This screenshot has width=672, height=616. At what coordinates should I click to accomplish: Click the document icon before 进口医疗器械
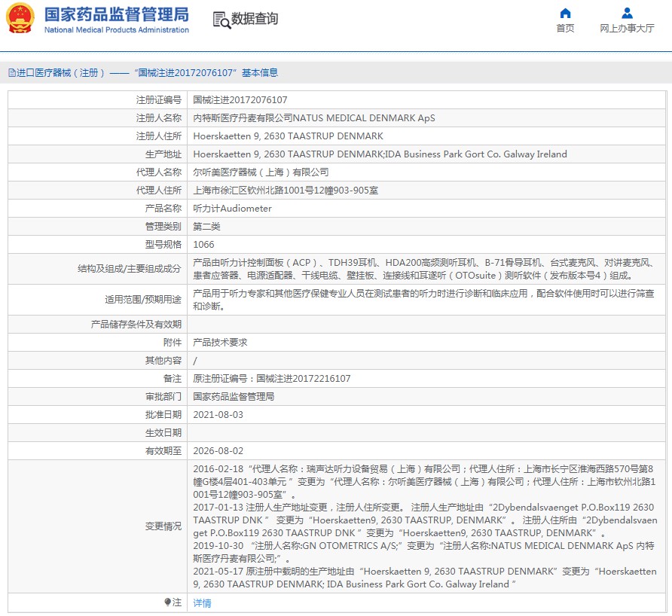coord(12,73)
